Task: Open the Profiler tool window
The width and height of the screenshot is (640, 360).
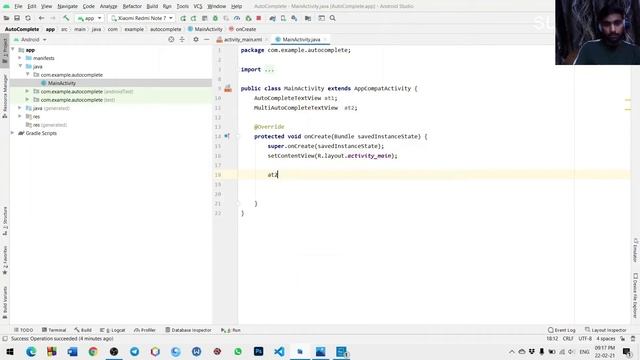Action: click(145, 330)
